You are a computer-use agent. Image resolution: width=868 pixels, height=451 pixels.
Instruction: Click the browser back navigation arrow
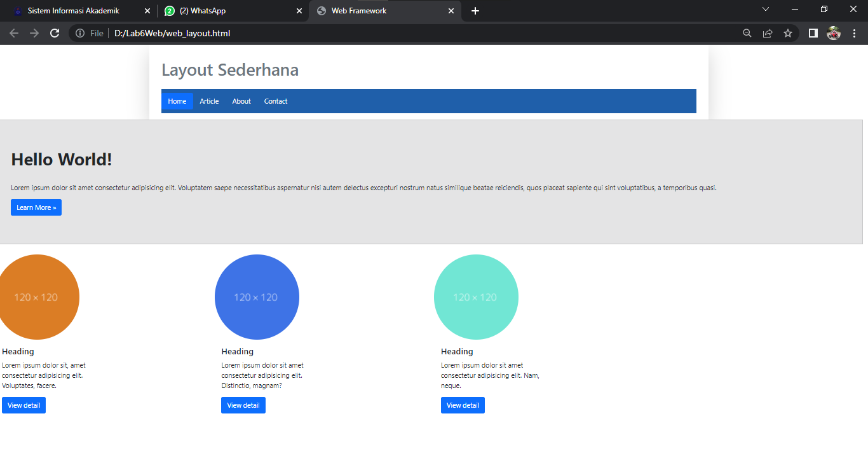click(14, 33)
